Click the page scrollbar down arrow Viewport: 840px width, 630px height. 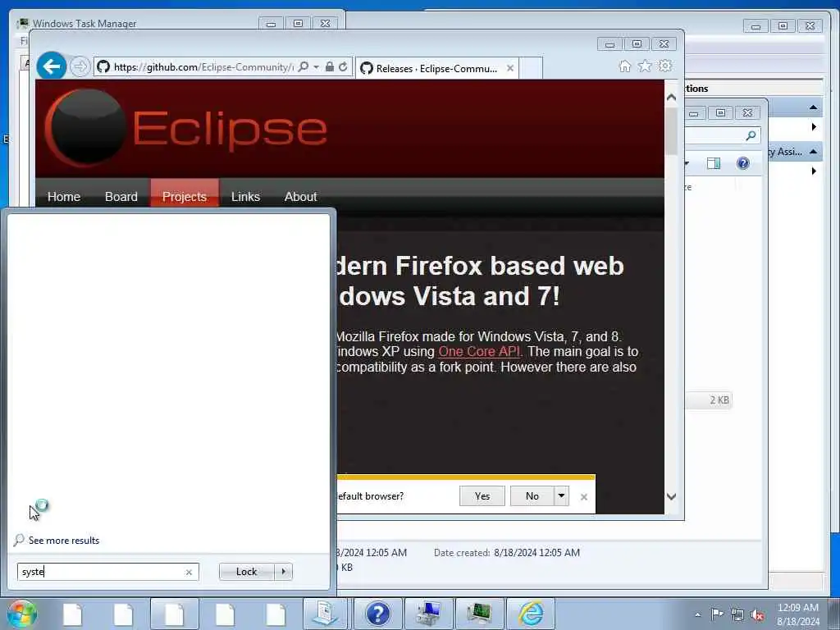[671, 496]
